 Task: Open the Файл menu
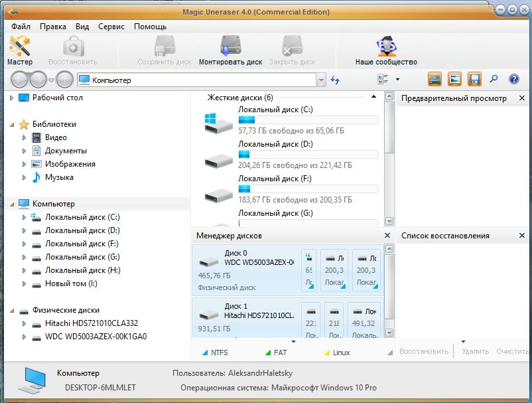[21, 27]
